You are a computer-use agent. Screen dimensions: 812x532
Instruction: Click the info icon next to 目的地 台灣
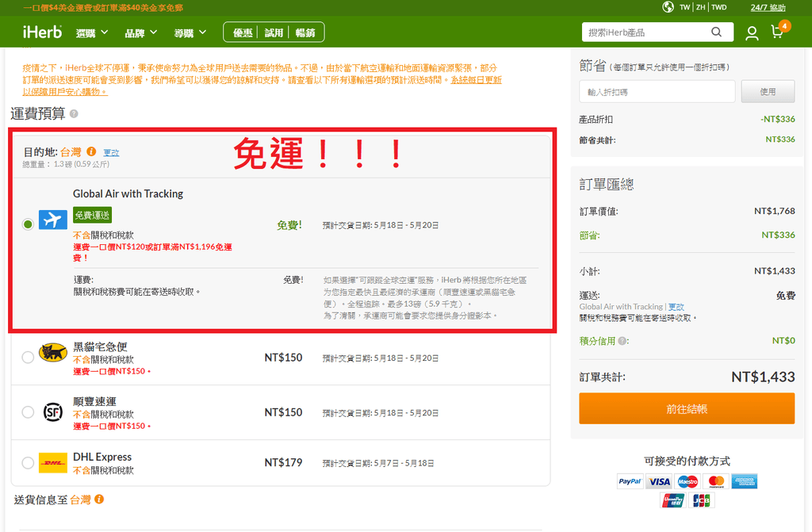click(91, 151)
